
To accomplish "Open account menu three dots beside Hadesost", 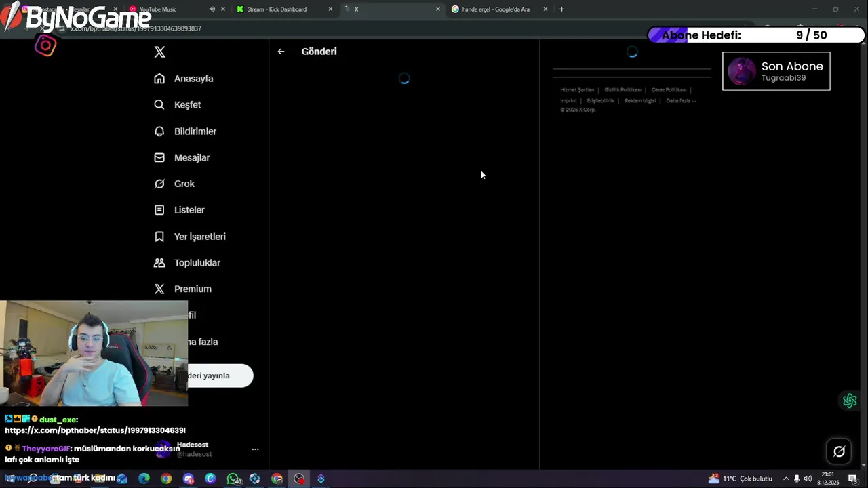I will (255, 449).
